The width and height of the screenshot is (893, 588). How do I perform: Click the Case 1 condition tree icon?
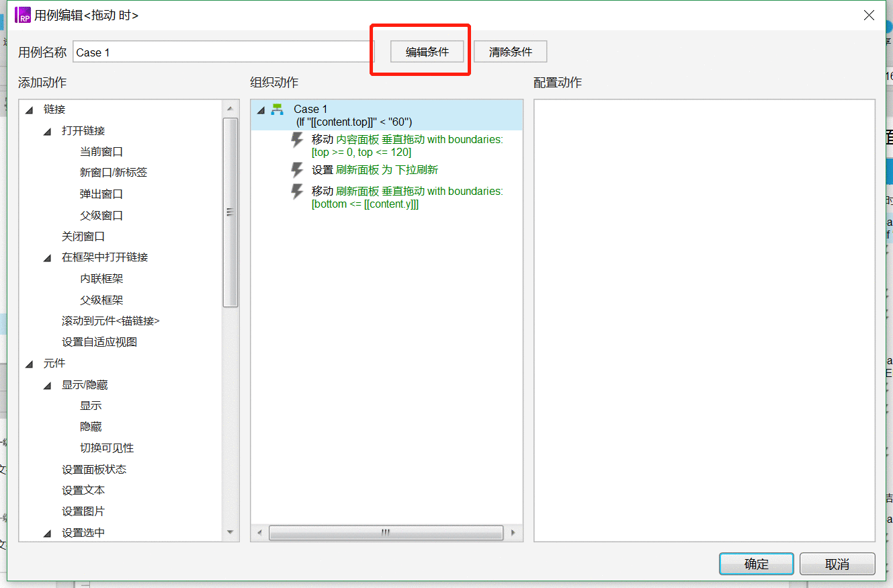277,110
